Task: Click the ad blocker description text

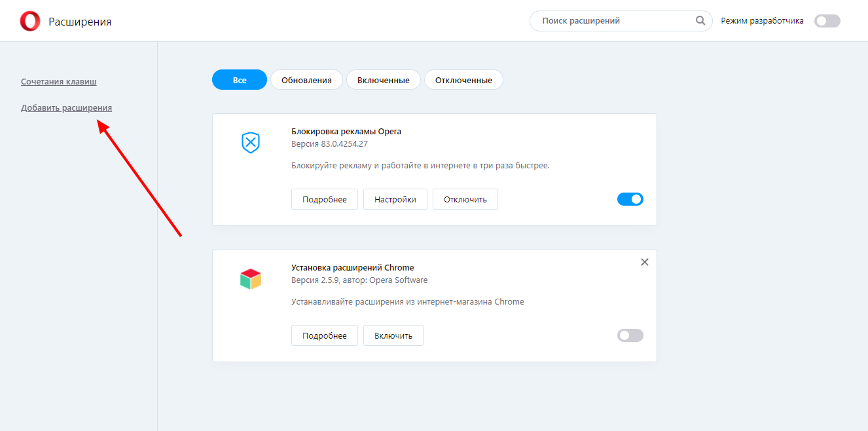Action: (x=420, y=166)
